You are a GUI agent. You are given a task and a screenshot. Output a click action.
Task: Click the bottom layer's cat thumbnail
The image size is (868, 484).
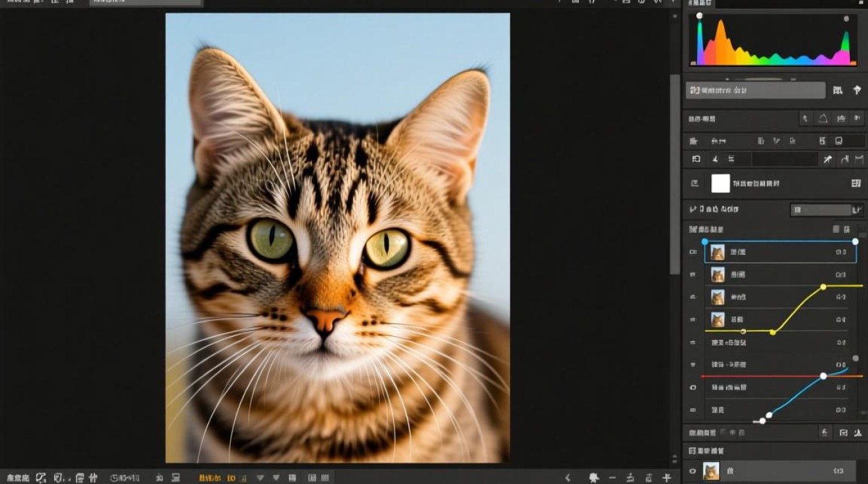point(711,472)
